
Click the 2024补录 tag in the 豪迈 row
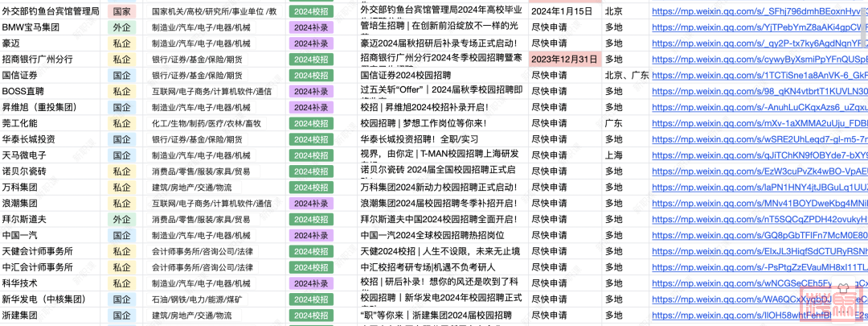coord(311,43)
